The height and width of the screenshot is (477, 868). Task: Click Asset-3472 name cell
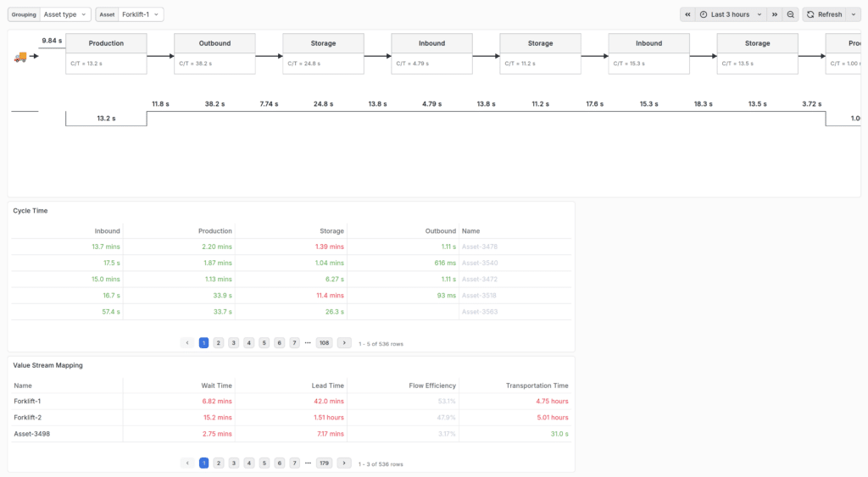480,280
